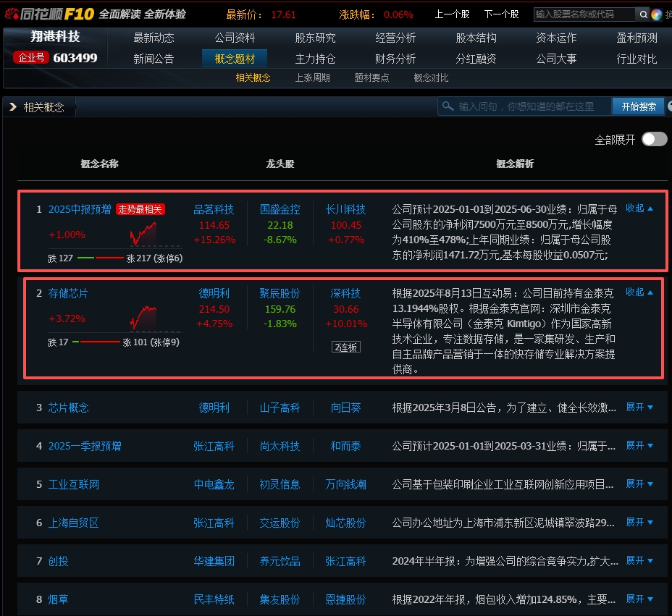Open leading stock 品茗科技
The width and height of the screenshot is (672, 616).
tap(214, 209)
